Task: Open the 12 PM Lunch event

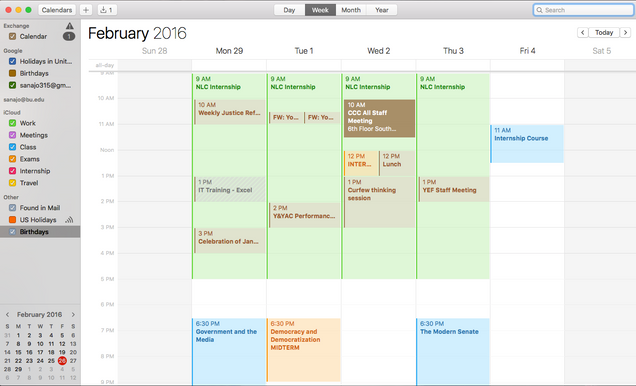Action: click(x=397, y=163)
